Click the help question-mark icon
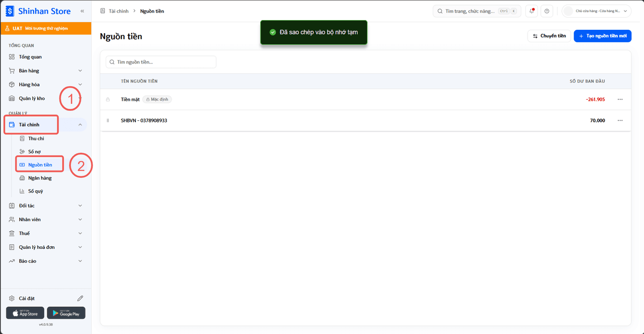 coord(547,11)
